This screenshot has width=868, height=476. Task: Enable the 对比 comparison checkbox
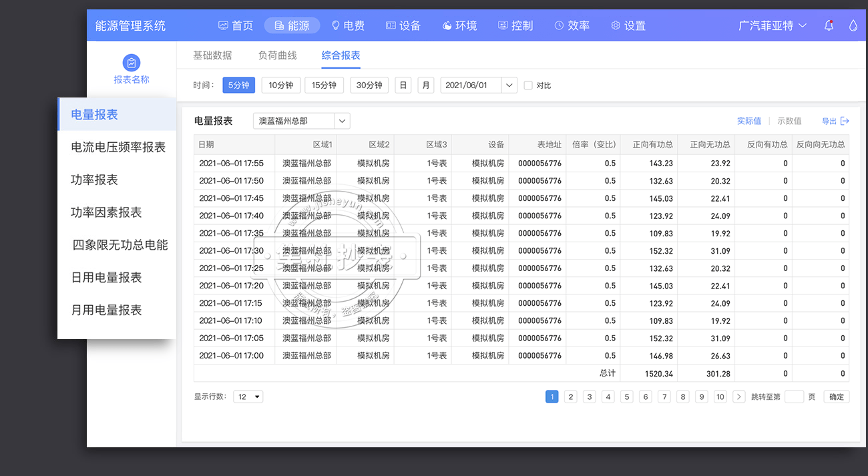click(528, 85)
